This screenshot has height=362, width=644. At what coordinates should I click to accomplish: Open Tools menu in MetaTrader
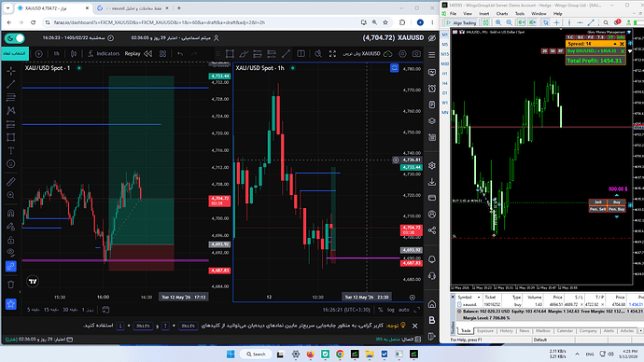(520, 14)
